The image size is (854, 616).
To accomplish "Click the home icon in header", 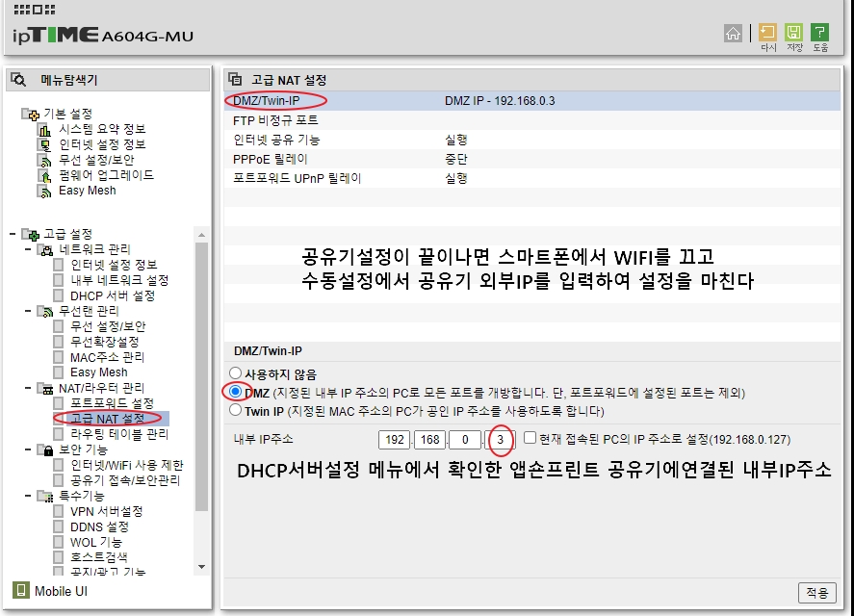I will point(734,33).
